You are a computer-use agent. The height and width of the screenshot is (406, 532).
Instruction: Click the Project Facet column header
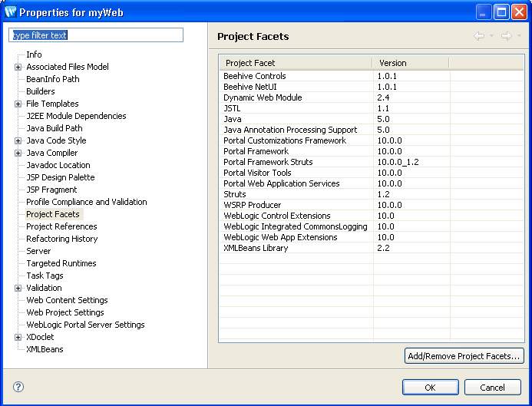point(296,63)
